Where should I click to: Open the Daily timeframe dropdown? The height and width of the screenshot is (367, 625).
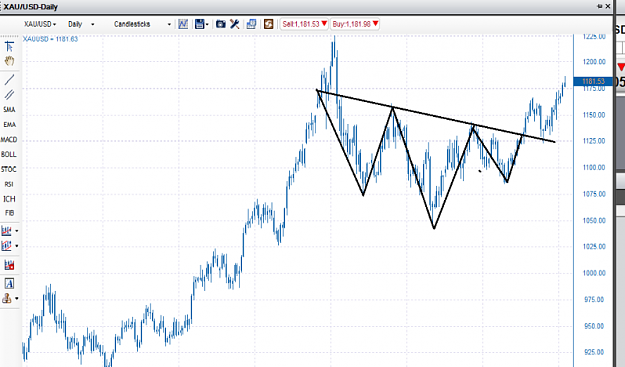click(81, 24)
